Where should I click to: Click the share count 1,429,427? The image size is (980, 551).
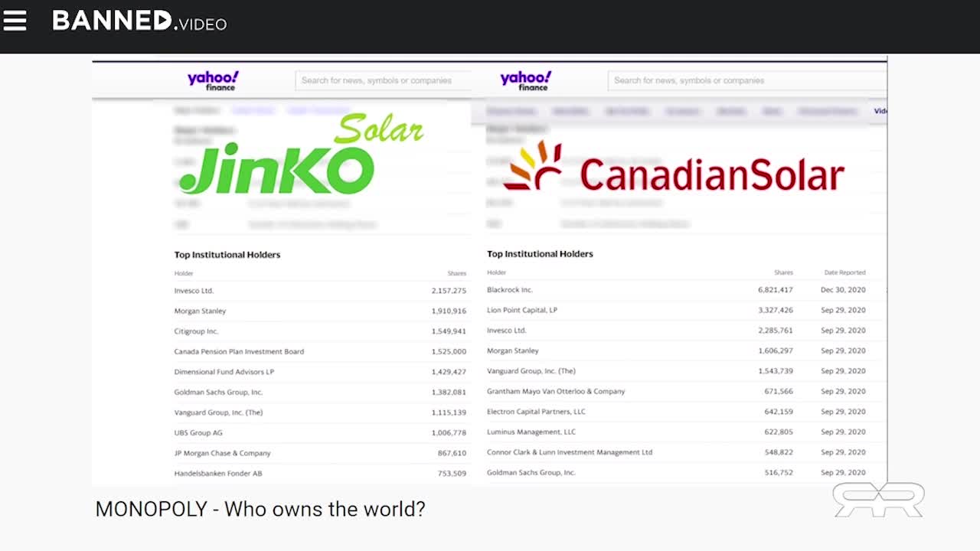coord(449,372)
